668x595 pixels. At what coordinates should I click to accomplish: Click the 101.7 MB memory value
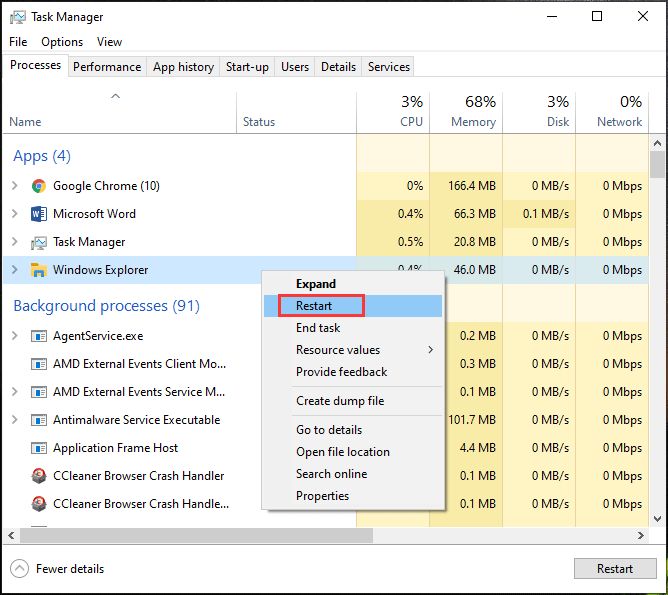pos(472,420)
